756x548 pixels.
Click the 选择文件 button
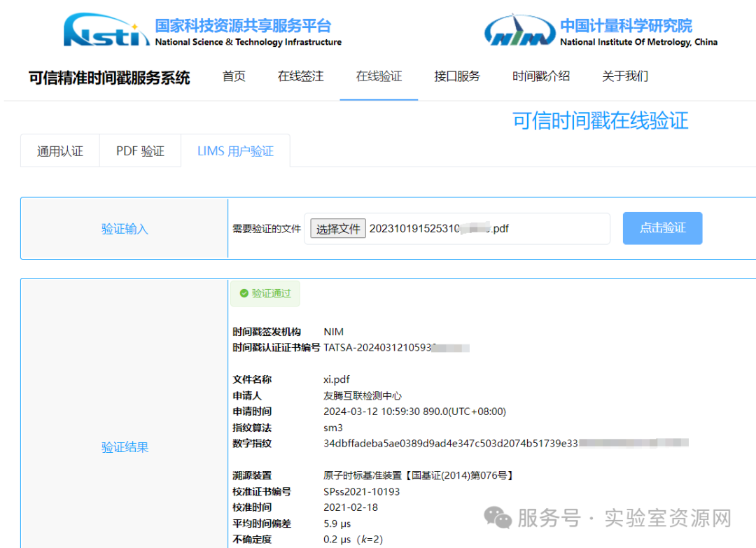pyautogui.click(x=338, y=228)
